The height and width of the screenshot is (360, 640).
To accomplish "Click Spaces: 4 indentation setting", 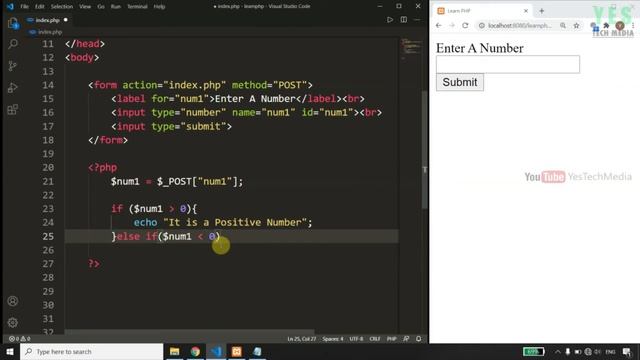I will 333,339.
